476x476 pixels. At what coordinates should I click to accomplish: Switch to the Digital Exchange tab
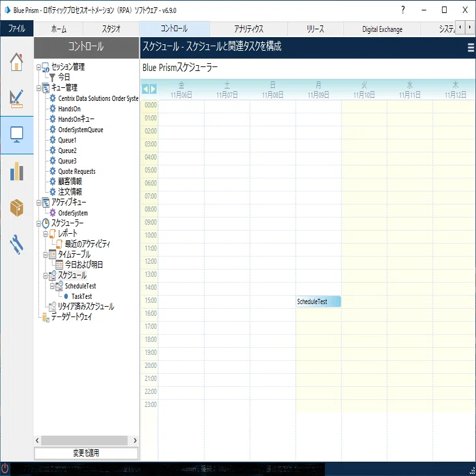click(x=382, y=29)
